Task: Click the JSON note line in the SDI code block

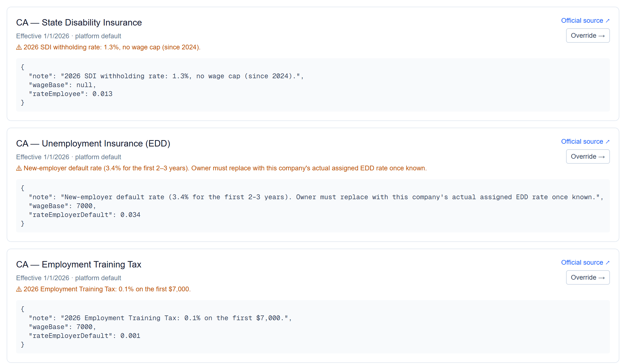Action: point(166,76)
